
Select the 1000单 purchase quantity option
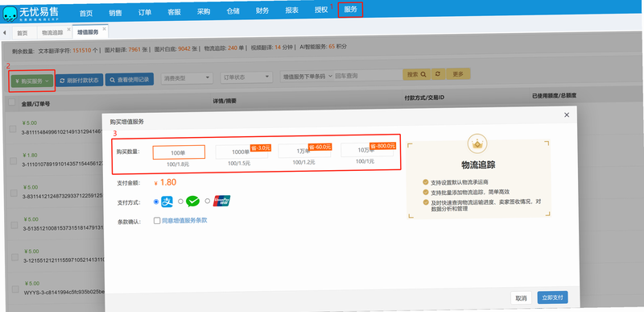tap(242, 152)
